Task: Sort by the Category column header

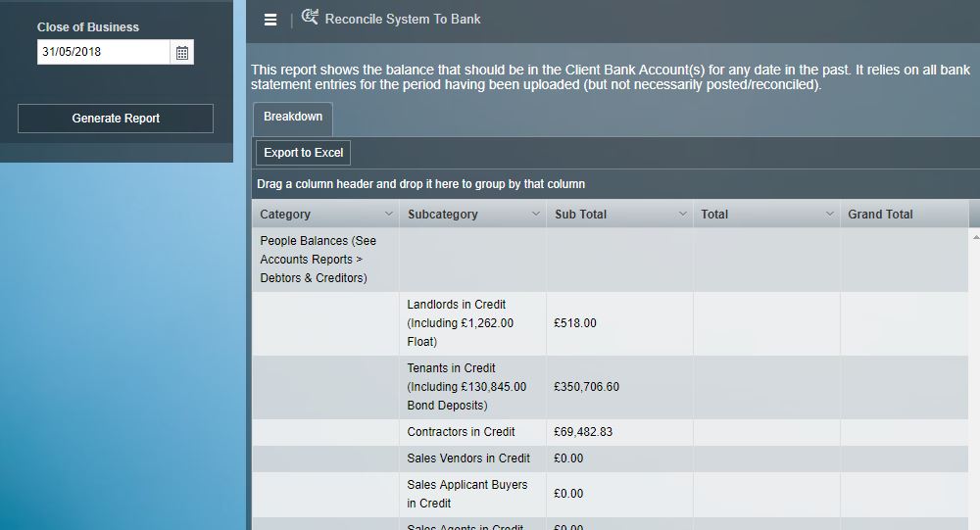Action: (285, 215)
